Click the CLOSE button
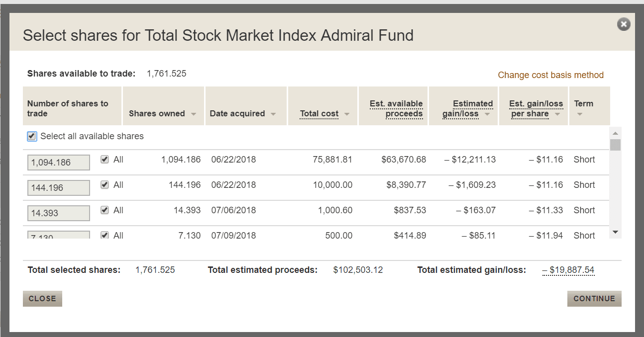 point(42,299)
